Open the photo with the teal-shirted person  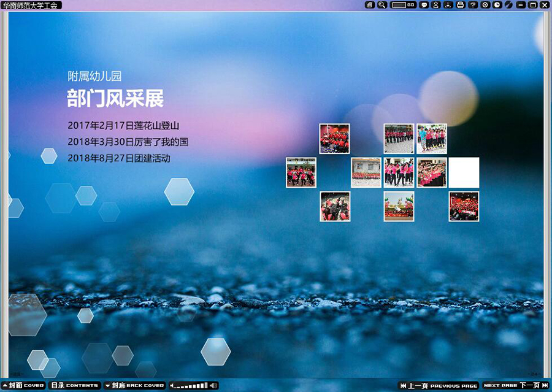[x=432, y=139]
